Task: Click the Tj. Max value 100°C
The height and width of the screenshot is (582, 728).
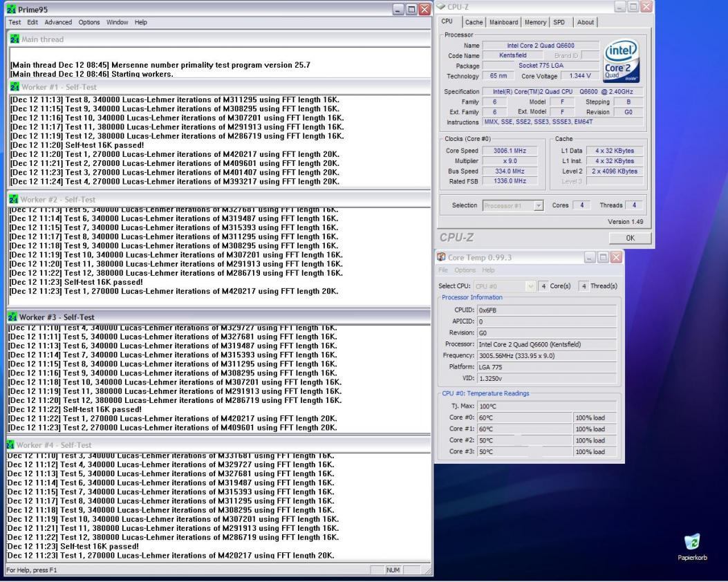Action: 547,406
